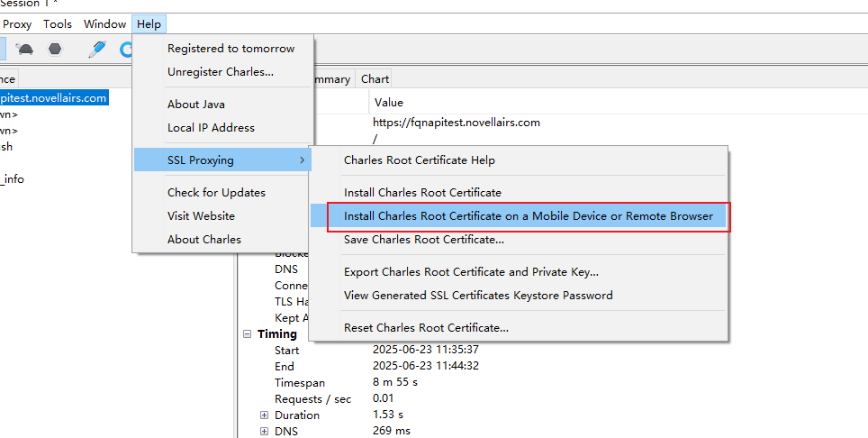Open the Proxy menu

[x=17, y=24]
